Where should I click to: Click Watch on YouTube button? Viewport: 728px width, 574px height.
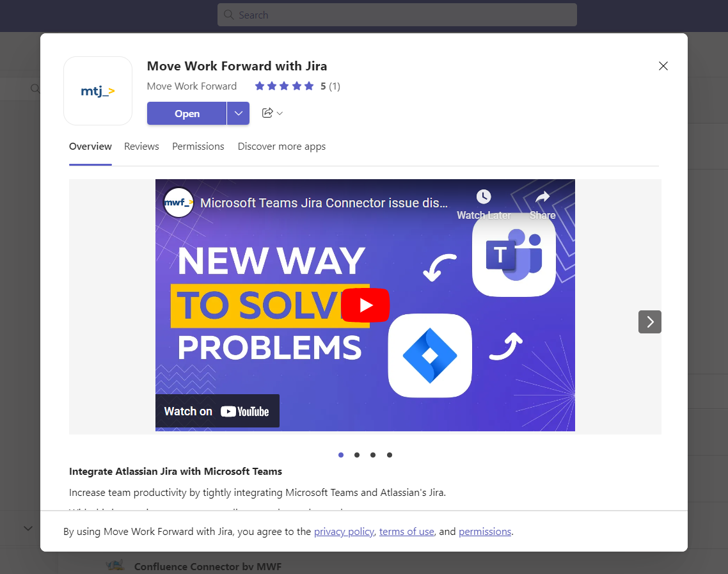218,411
